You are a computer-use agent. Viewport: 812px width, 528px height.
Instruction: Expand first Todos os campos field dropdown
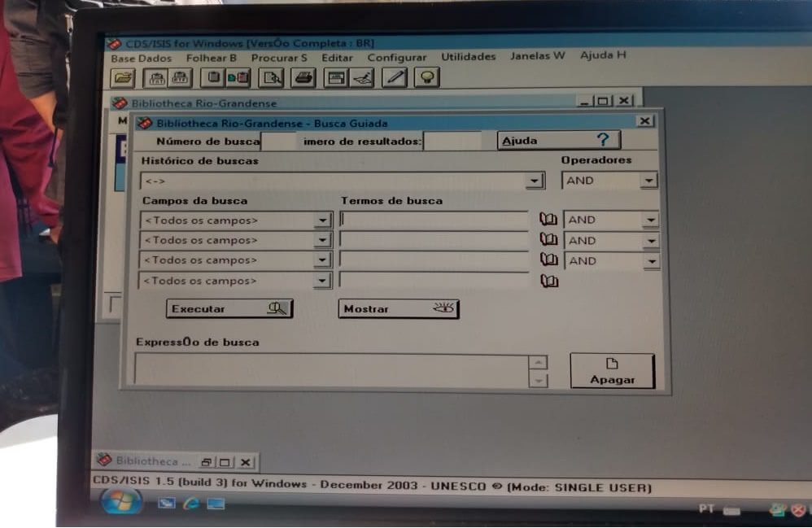(x=322, y=220)
